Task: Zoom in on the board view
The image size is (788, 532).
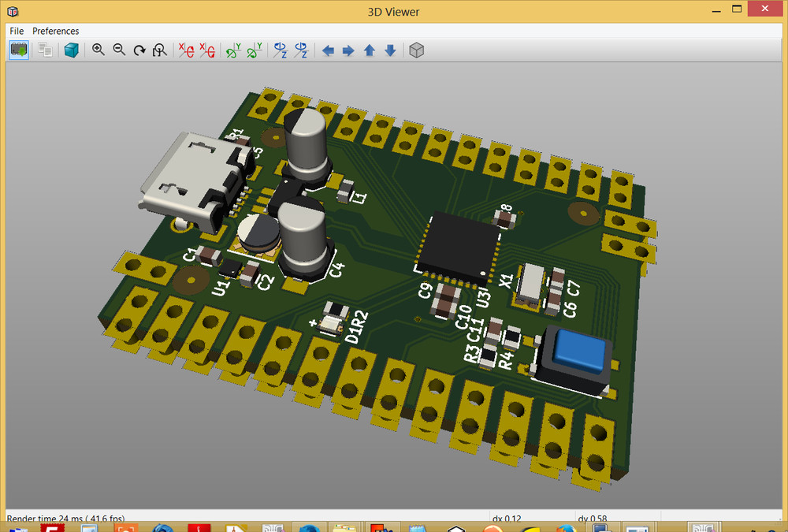Action: coord(98,50)
